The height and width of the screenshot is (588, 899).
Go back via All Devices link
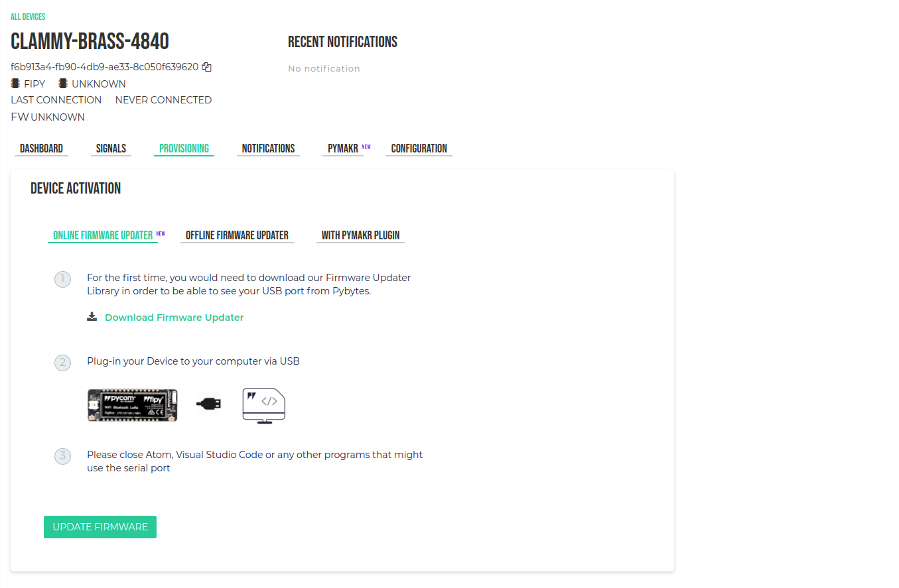click(x=28, y=17)
